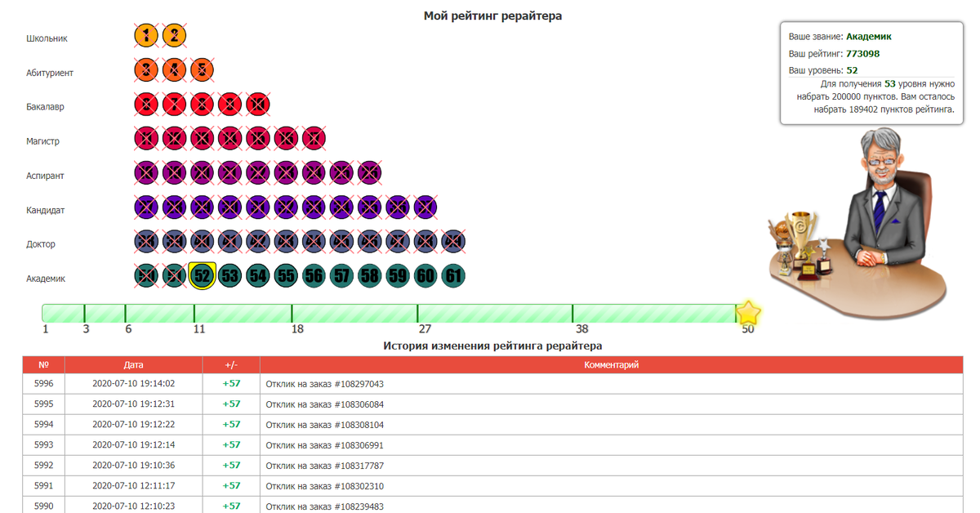The width and height of the screenshot is (980, 513).
Task: Click 'Ваш уровень: 52' line
Action: pyautogui.click(x=822, y=70)
